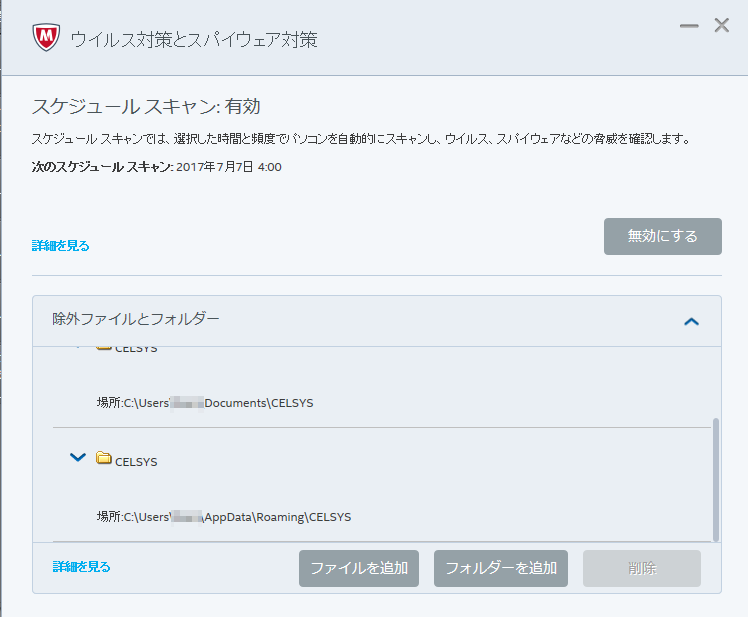Click the 次のスケジュール スキャン date 2017年7月7日 4:00
The image size is (748, 617).
coord(229,167)
